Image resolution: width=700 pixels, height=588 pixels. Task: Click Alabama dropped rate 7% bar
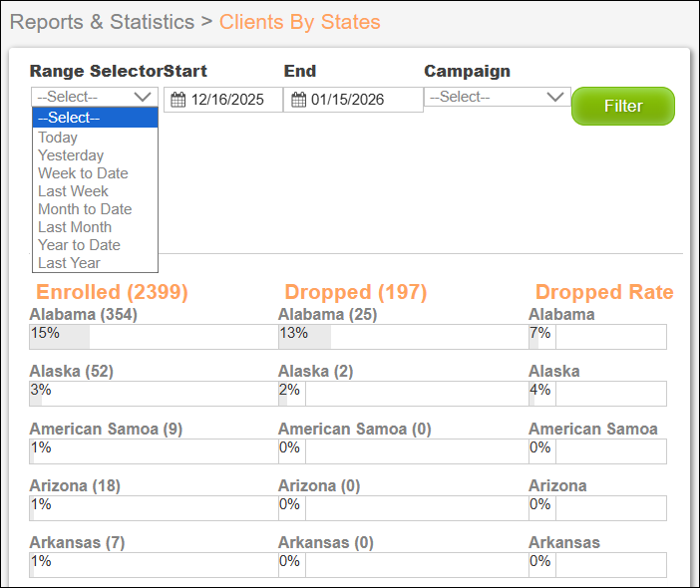tap(597, 337)
